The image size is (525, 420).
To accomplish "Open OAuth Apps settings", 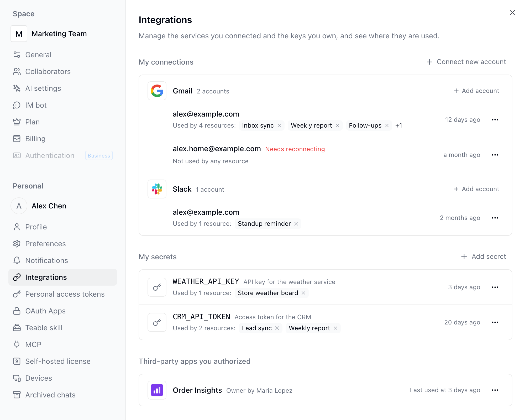I will pyautogui.click(x=63, y=311).
